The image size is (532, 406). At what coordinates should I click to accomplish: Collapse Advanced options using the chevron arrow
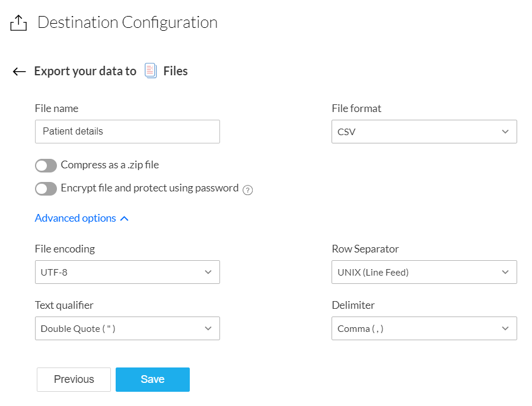pos(125,219)
